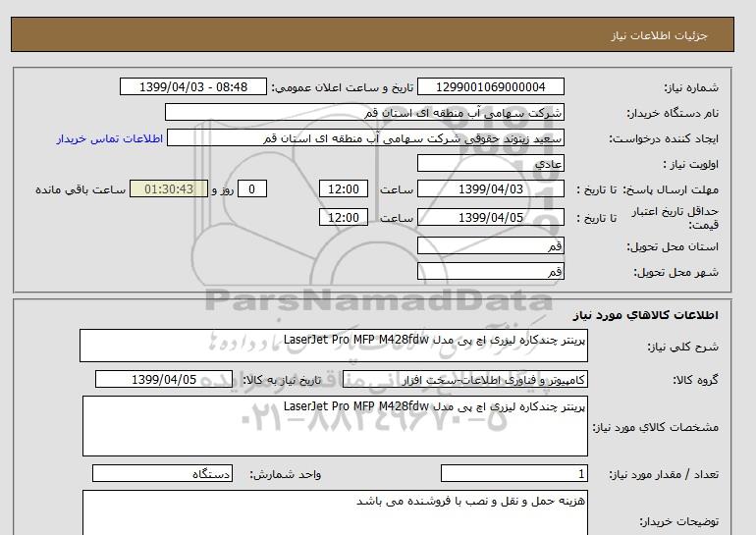Click the label تاریخ و ساعت اعلان عمومی
This screenshot has height=535, width=756.
pyautogui.click(x=343, y=87)
